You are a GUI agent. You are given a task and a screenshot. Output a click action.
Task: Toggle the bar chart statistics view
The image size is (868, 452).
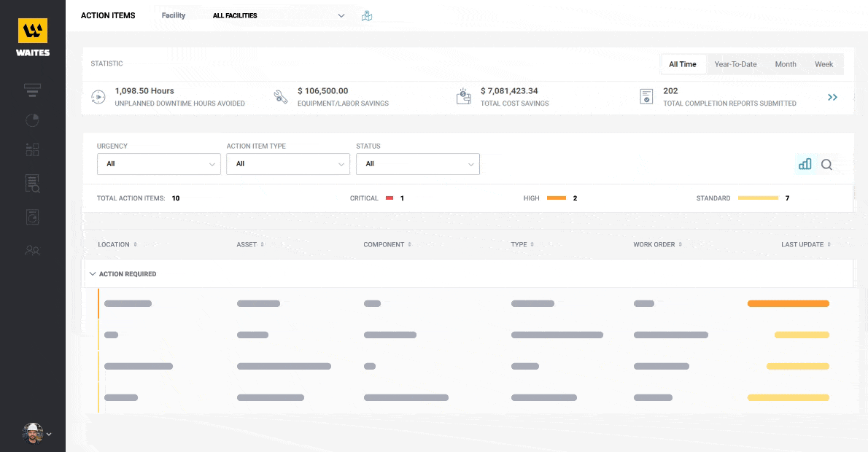point(805,164)
